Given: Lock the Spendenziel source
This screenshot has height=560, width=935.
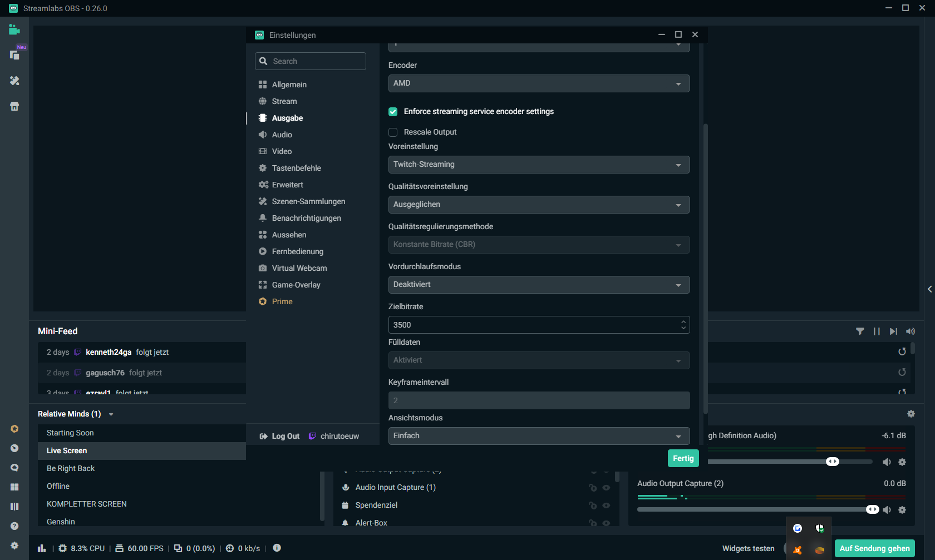Looking at the screenshot, I should tap(593, 506).
